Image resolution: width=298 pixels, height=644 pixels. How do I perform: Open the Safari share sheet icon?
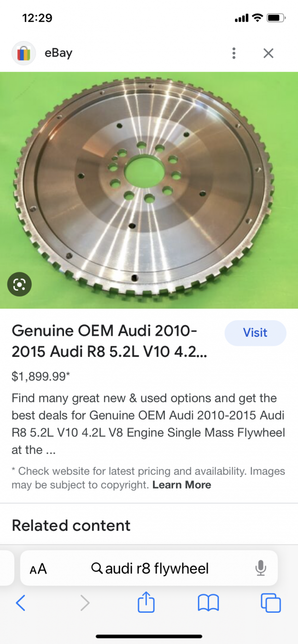tap(146, 602)
